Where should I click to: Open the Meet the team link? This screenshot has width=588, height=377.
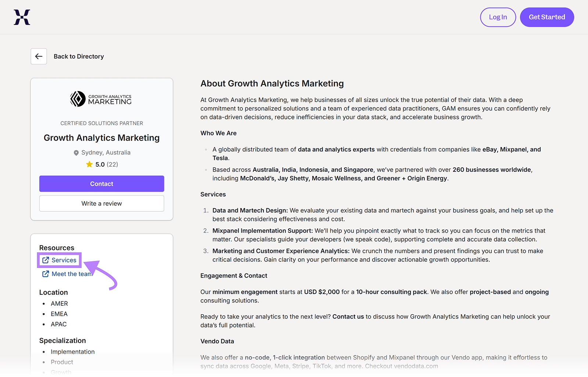point(72,273)
